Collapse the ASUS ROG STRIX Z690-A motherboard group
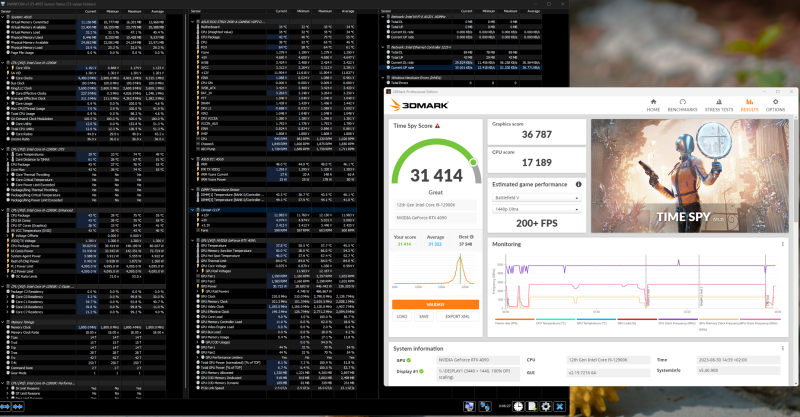 tap(192, 22)
